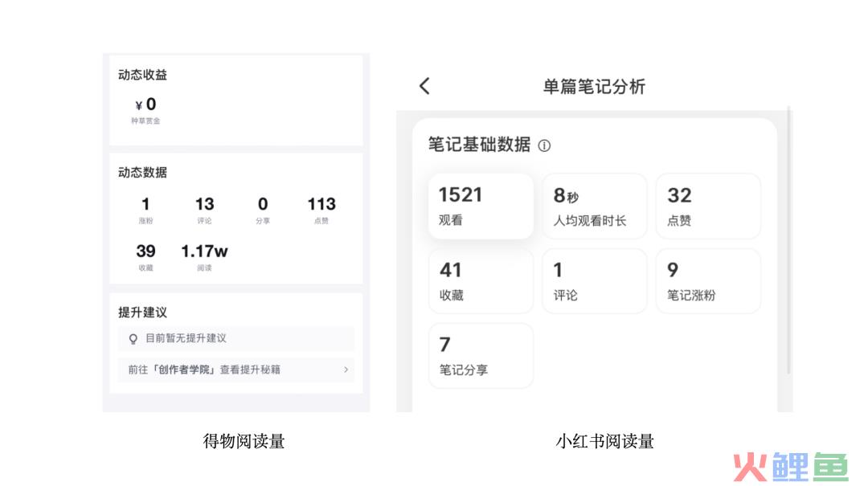The width and height of the screenshot is (868, 486).
Task: Click the 单篇笔记分析 page title
Action: pos(594,87)
